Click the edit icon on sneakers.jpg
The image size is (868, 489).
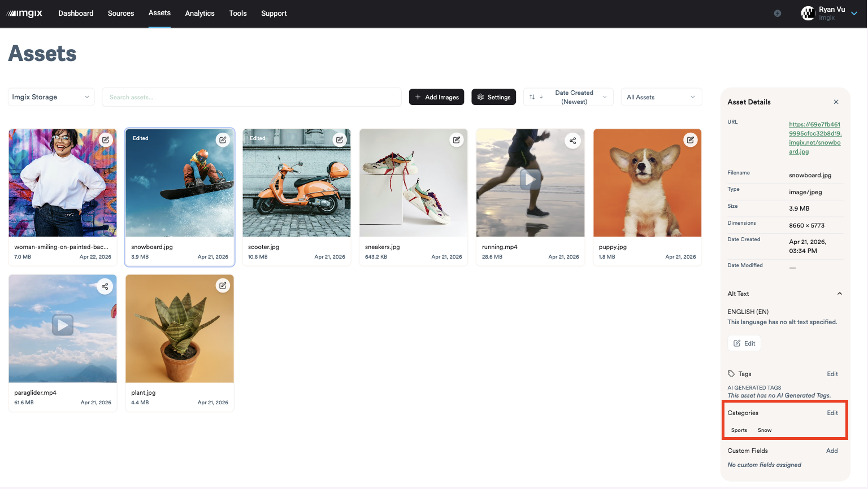click(457, 139)
